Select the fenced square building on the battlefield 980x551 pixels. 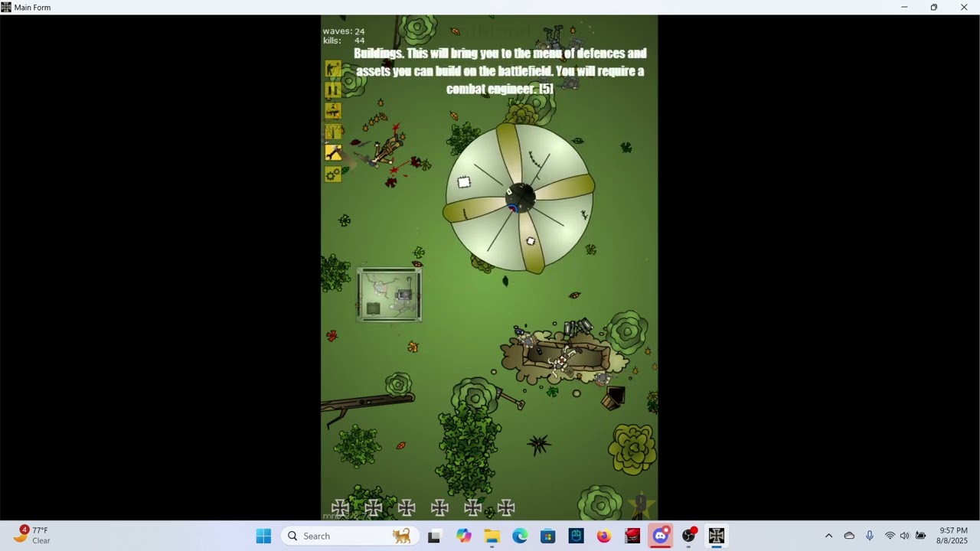(389, 294)
